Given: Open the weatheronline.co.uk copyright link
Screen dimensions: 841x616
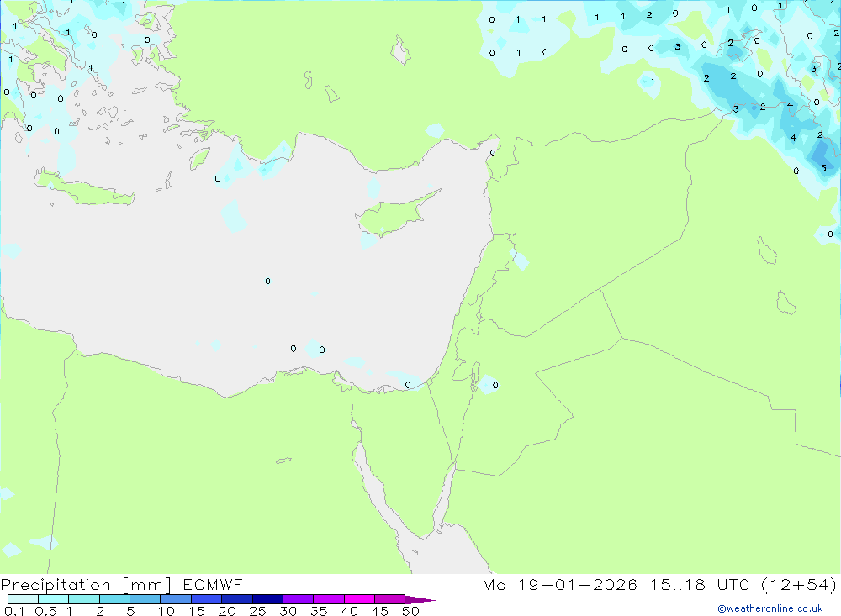Looking at the screenshot, I should (x=770, y=608).
